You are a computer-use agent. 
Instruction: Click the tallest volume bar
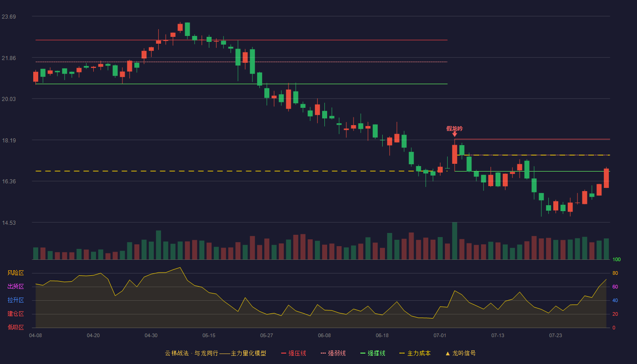click(x=455, y=241)
